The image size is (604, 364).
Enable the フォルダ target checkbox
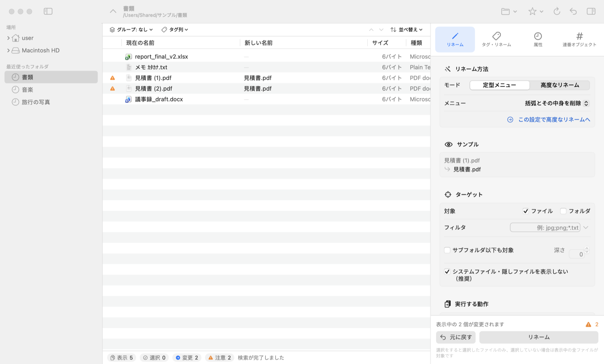(563, 211)
